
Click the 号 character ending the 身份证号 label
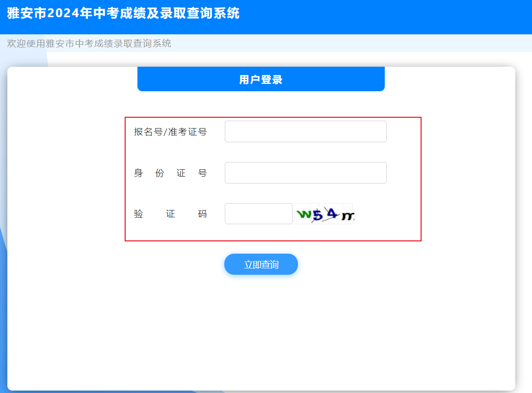[x=202, y=173]
